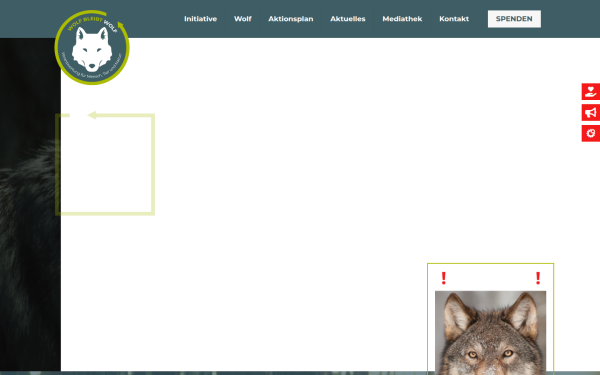The image size is (600, 375).
Task: Click the Wolf bleibt Wolf logo
Action: point(92,47)
